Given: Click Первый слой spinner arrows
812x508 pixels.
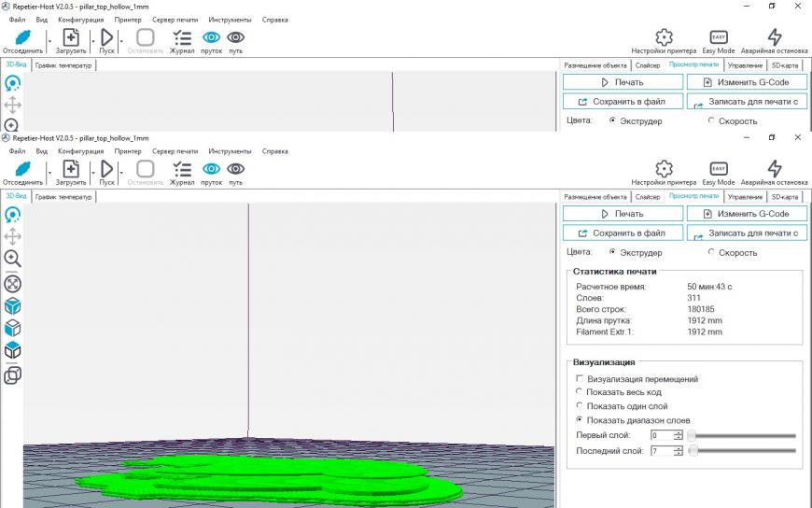Looking at the screenshot, I should (678, 435).
